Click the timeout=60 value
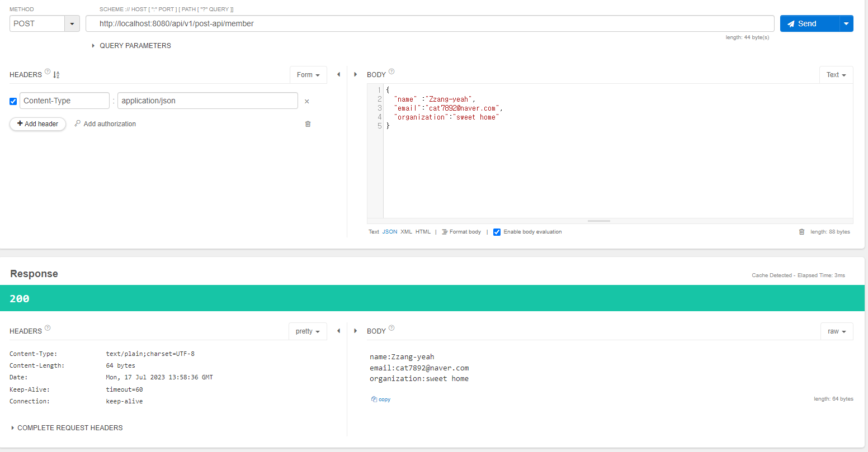Image resolution: width=868 pixels, height=452 pixels. tap(124, 389)
